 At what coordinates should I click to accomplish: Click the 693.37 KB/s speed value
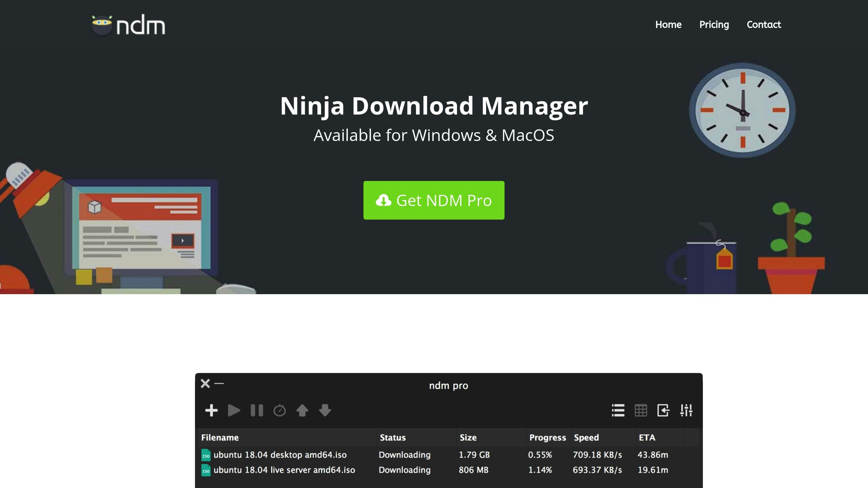pyautogui.click(x=597, y=470)
